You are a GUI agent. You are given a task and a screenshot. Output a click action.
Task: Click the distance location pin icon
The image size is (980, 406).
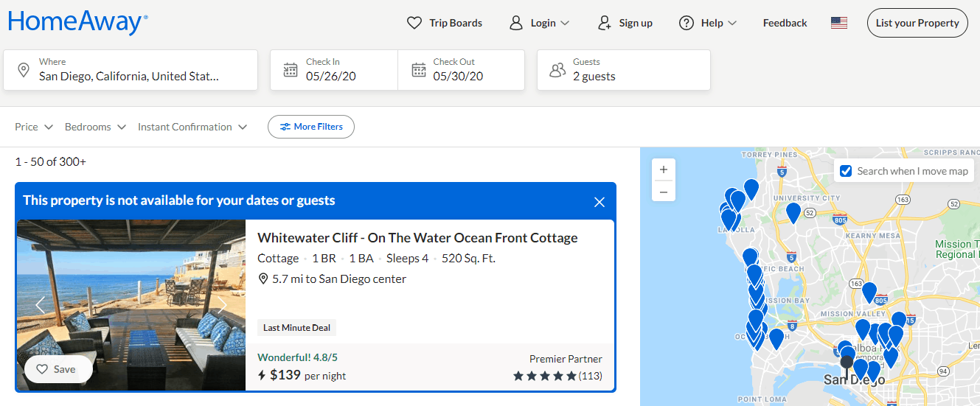pyautogui.click(x=263, y=279)
